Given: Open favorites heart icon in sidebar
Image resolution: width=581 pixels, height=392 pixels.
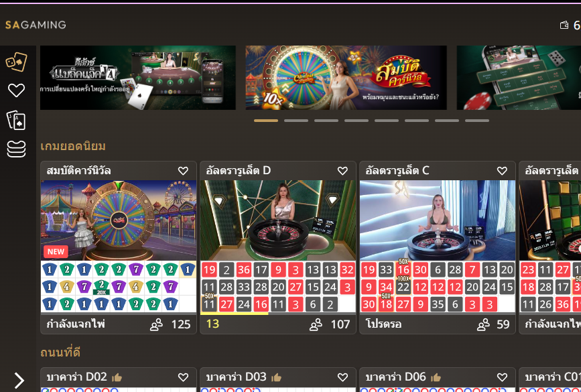Looking at the screenshot, I should 16,90.
